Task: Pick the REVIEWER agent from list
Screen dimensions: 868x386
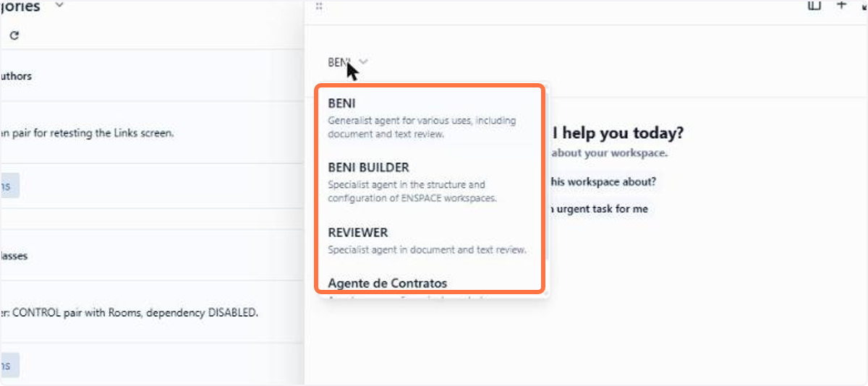Action: click(x=430, y=241)
